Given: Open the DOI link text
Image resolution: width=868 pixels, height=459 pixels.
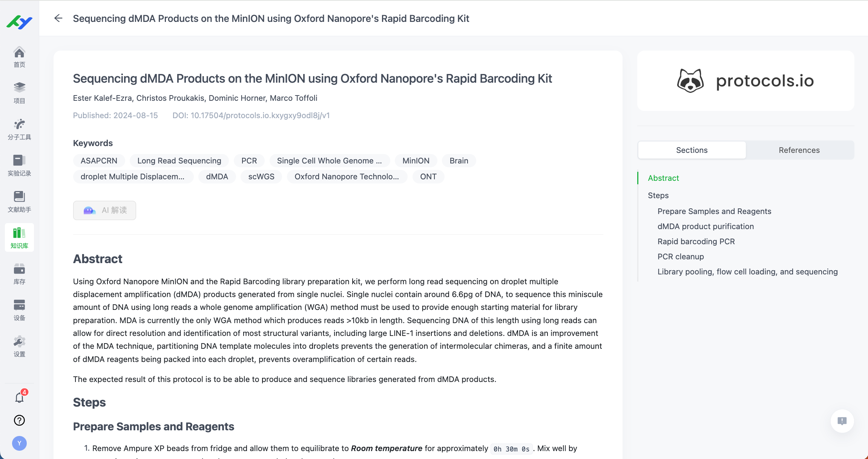Looking at the screenshot, I should pos(251,116).
